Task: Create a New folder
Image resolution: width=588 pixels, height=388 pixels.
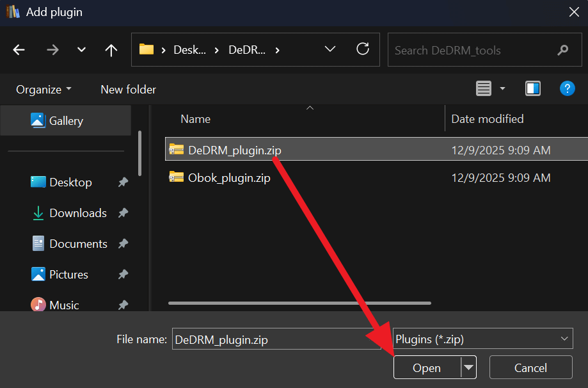Action: [127, 89]
